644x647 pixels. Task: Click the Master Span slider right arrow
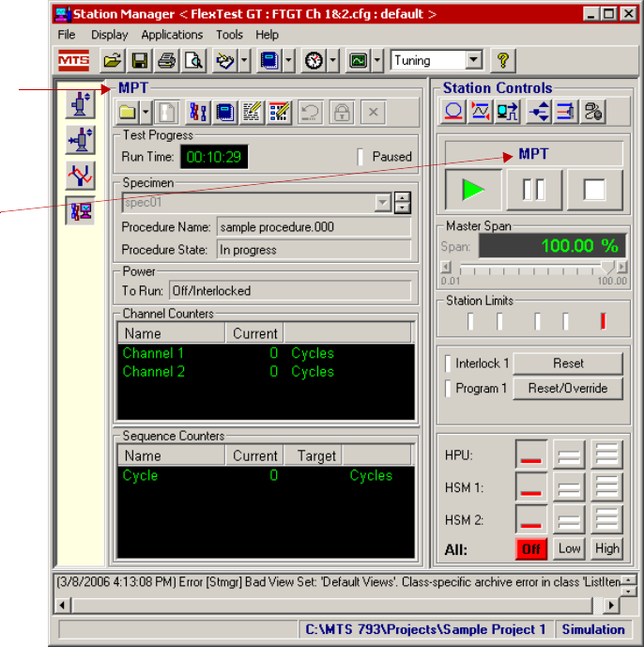(x=621, y=267)
